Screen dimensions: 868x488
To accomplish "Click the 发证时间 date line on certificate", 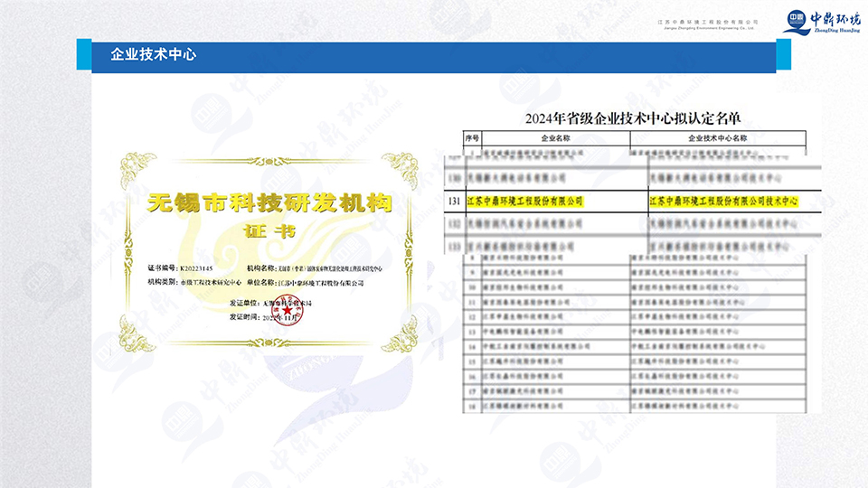I will (x=269, y=316).
